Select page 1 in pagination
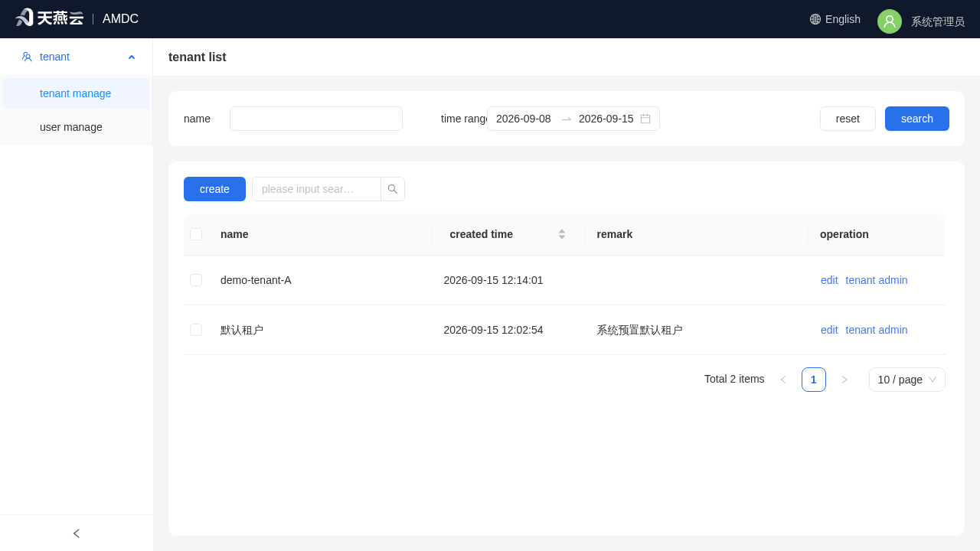 (x=814, y=380)
